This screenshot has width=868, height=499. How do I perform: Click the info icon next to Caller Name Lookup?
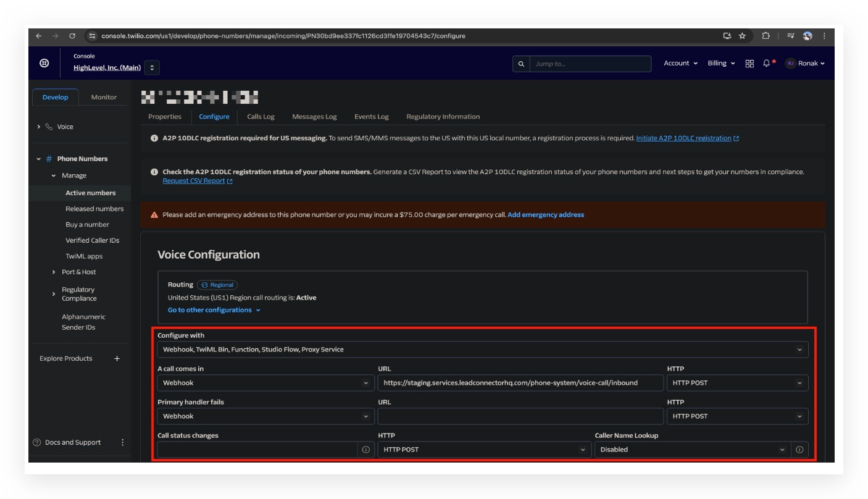(x=799, y=450)
